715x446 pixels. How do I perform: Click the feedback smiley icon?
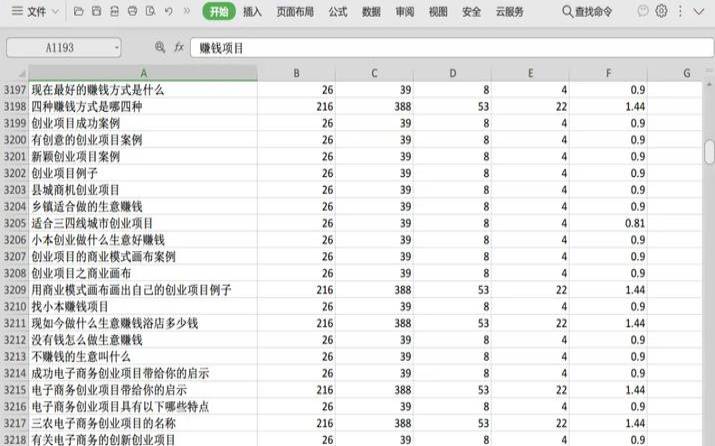(x=642, y=12)
